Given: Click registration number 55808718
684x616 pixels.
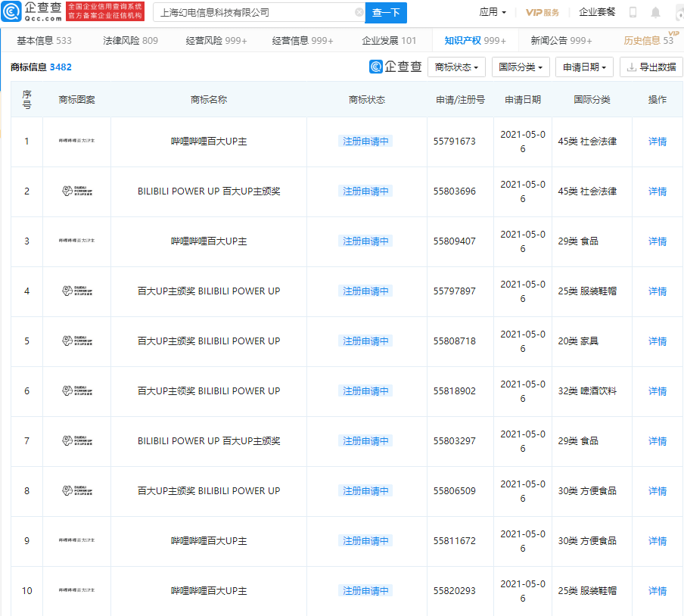Looking at the screenshot, I should tap(455, 341).
